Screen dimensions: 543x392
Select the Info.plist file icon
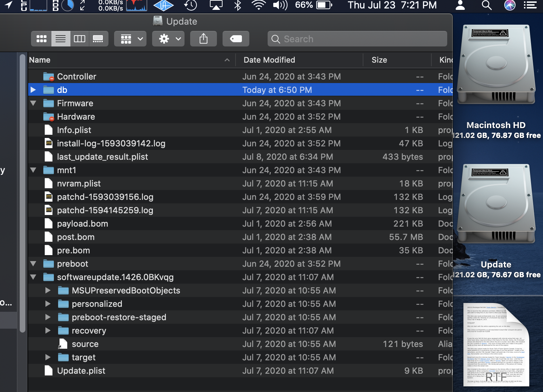click(49, 130)
